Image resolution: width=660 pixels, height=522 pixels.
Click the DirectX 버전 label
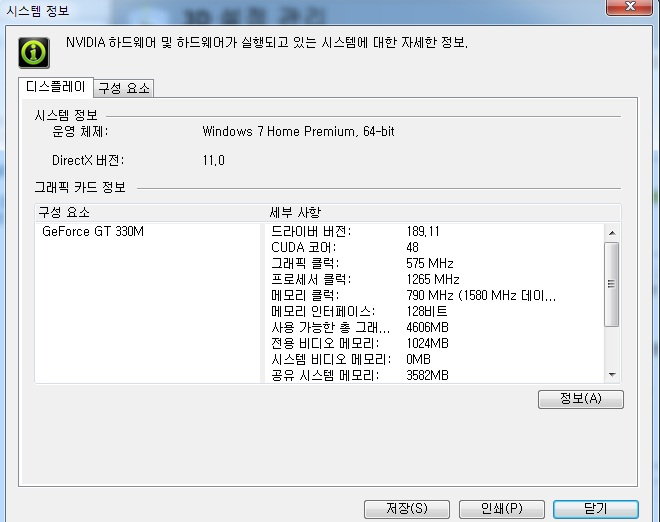coord(88,160)
